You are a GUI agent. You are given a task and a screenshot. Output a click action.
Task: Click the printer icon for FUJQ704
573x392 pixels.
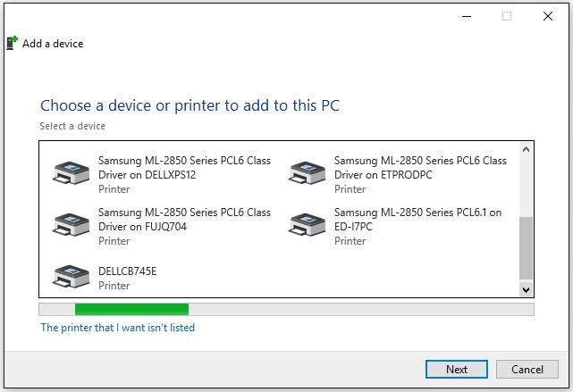pos(71,224)
